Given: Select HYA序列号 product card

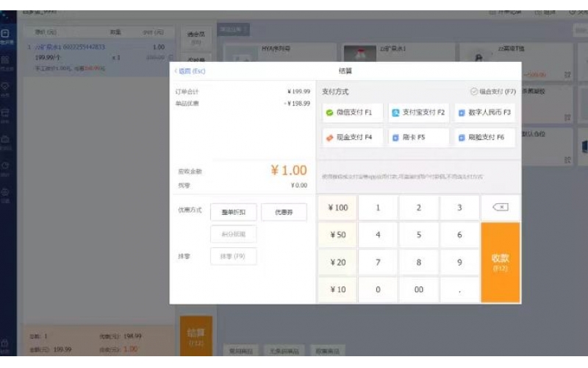Looking at the screenshot, I should 280,52.
